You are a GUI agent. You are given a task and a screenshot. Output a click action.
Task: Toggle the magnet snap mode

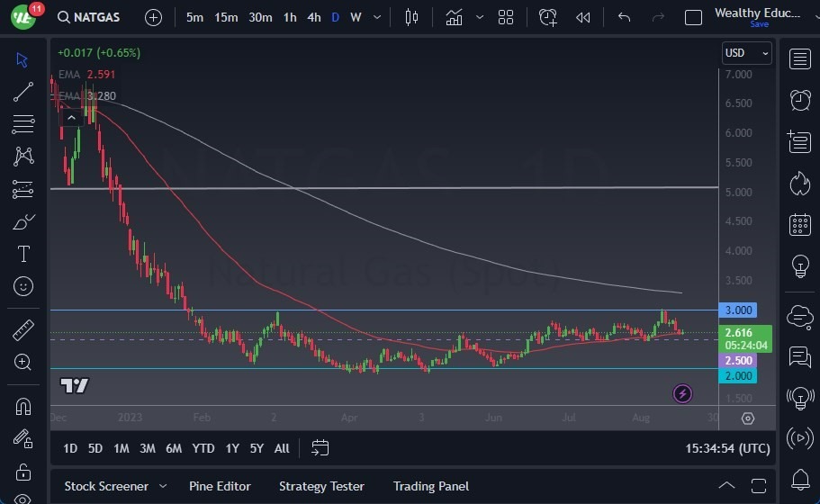pyautogui.click(x=23, y=406)
